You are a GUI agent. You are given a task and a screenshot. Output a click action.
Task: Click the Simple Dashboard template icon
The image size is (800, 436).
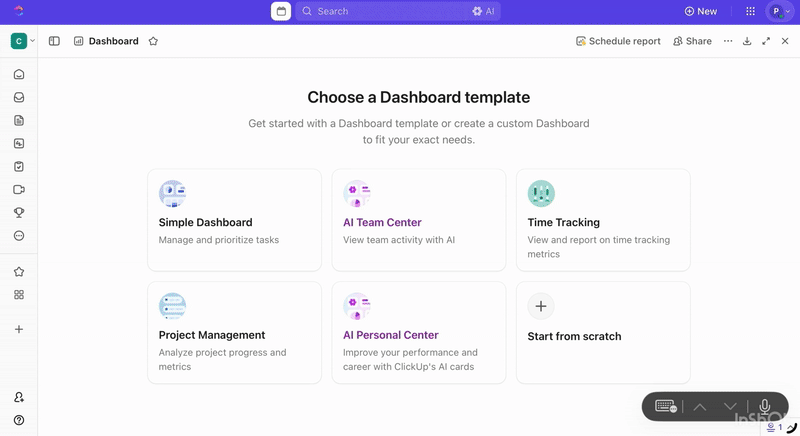pos(172,194)
